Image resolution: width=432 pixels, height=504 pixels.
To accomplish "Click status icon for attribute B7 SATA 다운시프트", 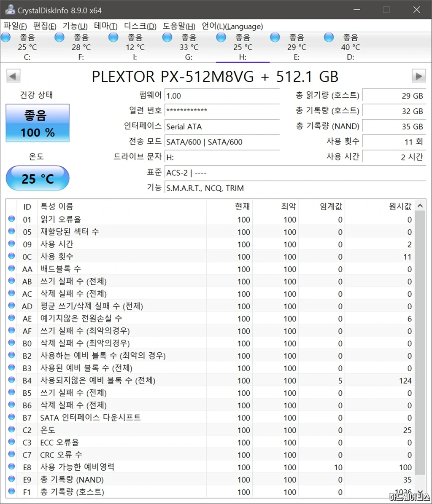I will pos(11,417).
